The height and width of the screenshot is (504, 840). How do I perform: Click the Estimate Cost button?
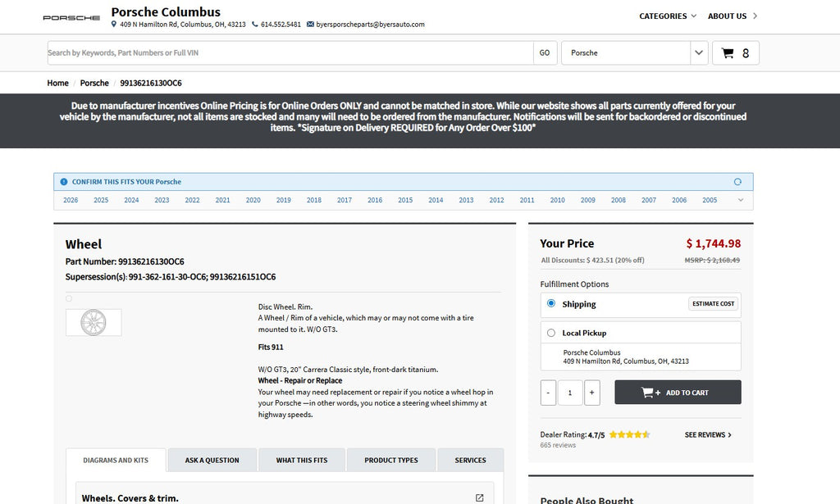tap(713, 304)
